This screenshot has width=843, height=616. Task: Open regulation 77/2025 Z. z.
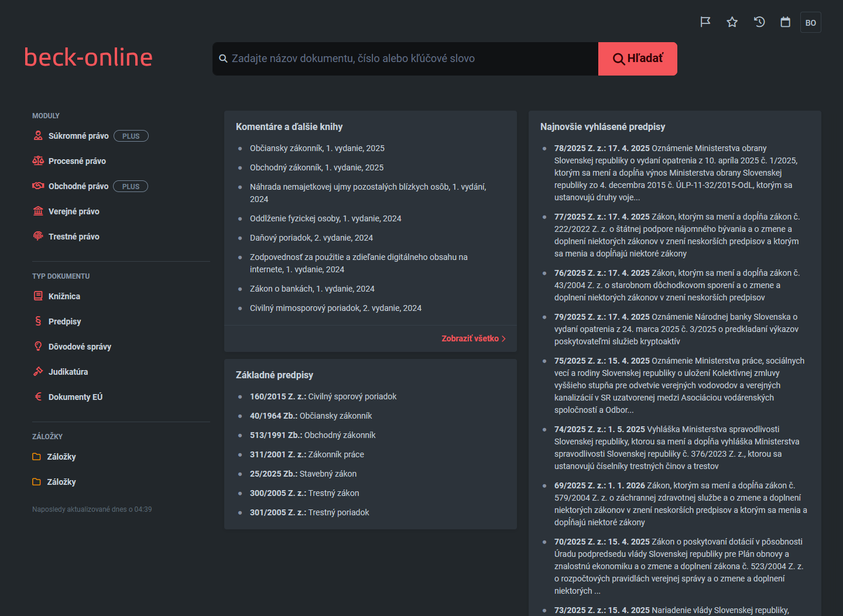(677, 235)
